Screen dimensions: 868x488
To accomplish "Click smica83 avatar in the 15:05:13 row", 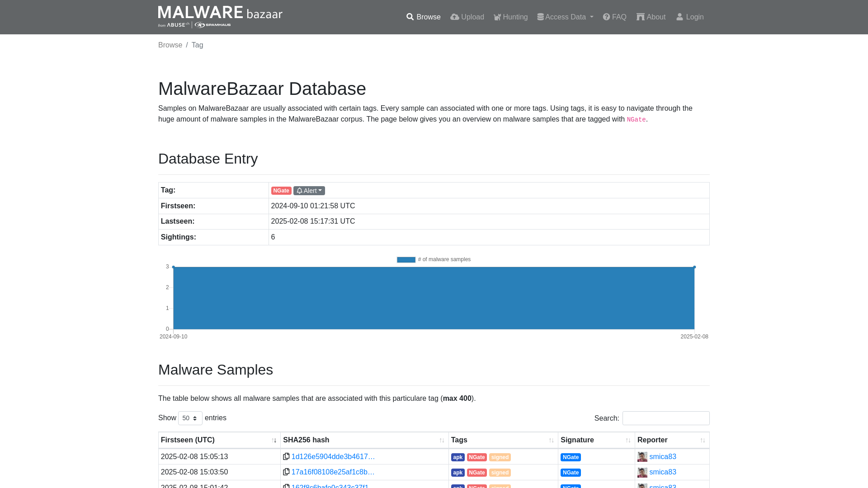I will click(x=642, y=457).
